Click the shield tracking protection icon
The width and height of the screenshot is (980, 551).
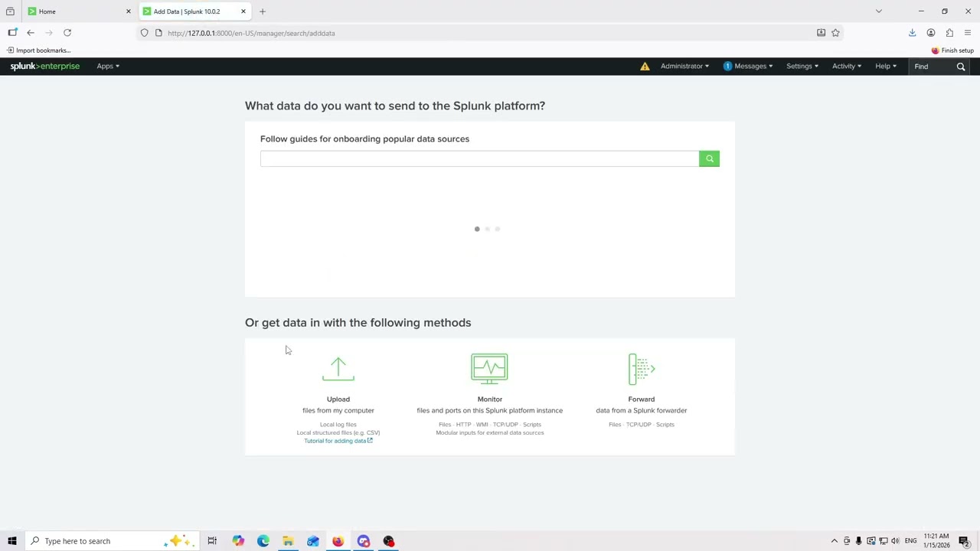coord(144,33)
